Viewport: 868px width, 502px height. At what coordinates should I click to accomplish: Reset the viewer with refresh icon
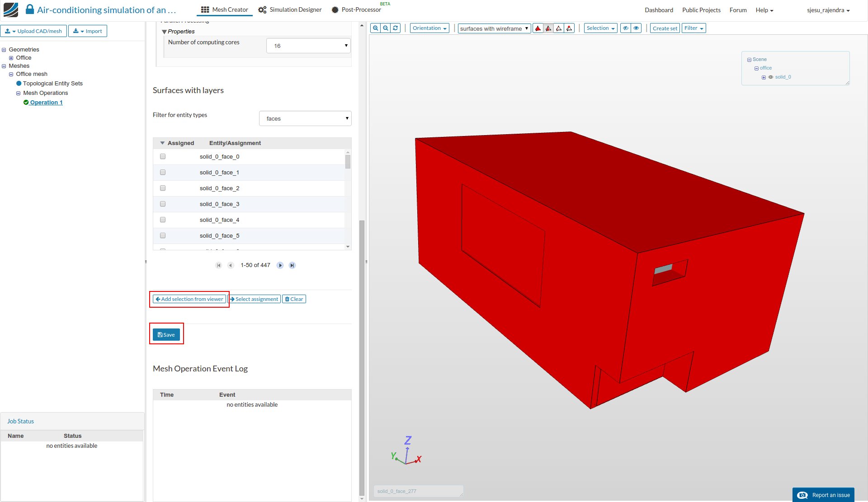click(x=396, y=28)
